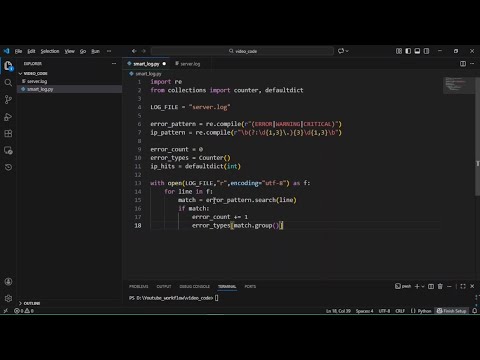Open the Remote Explorer icon in activity bar
This screenshot has height=360, width=480.
[x=8, y=150]
